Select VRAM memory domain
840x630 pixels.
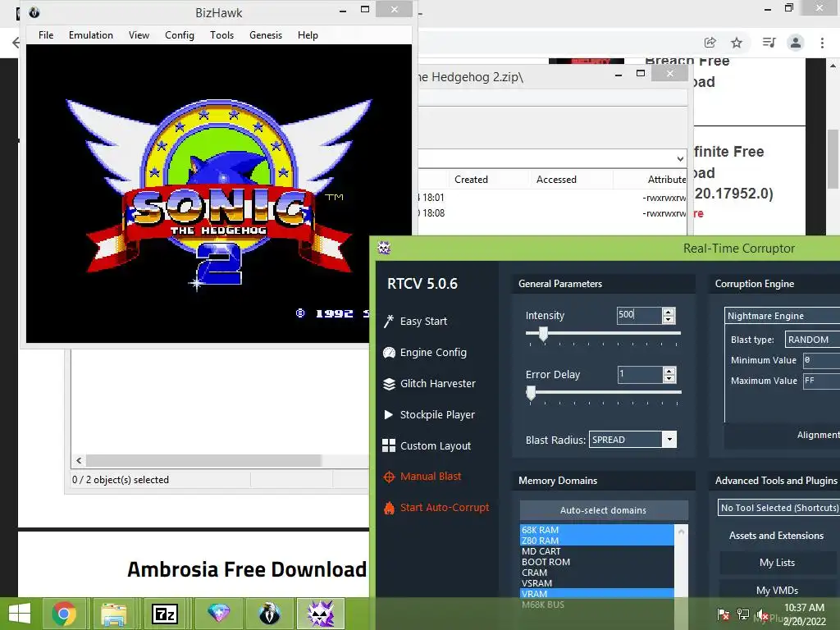click(x=597, y=594)
